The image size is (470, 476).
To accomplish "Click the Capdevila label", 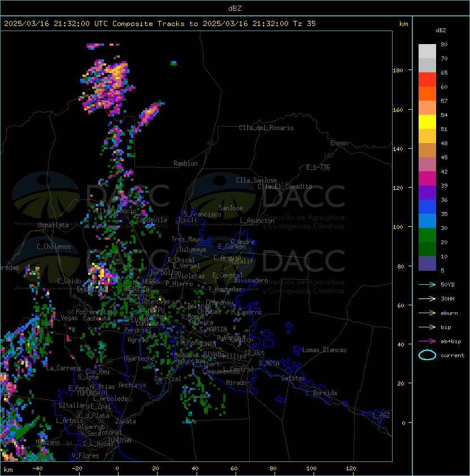I will click(151, 220).
